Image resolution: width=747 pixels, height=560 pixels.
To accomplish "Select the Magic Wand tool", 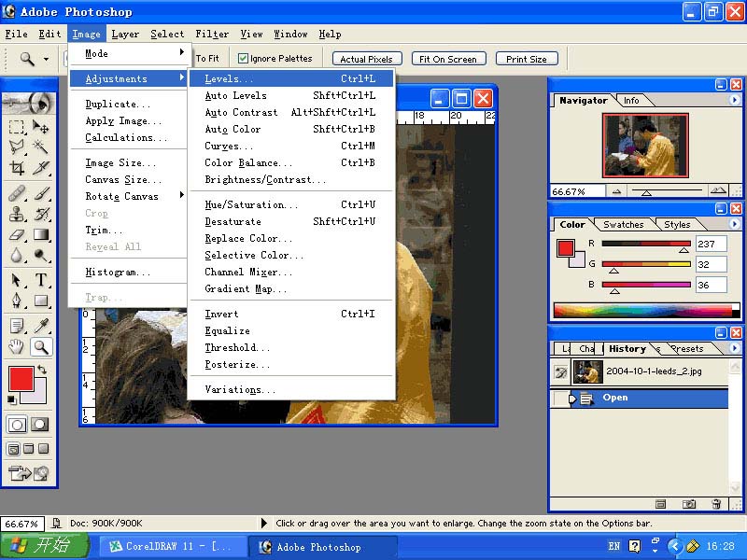I will tap(41, 147).
